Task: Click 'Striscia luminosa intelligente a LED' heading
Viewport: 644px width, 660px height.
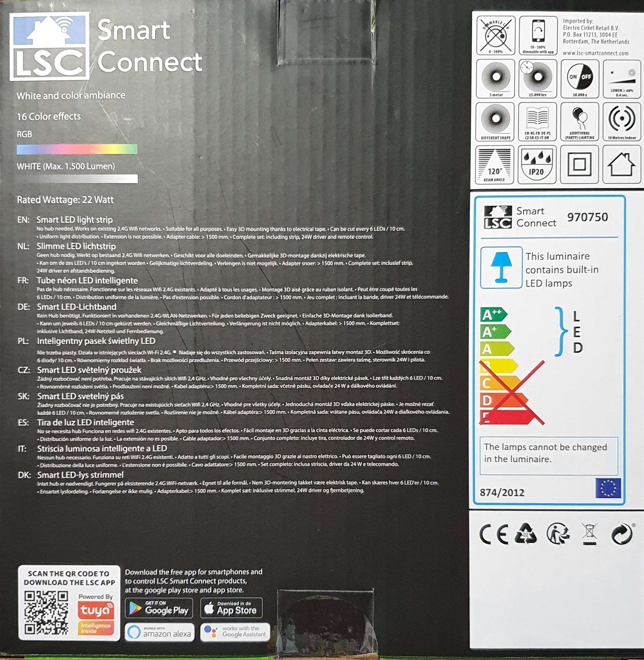Action: tap(102, 448)
